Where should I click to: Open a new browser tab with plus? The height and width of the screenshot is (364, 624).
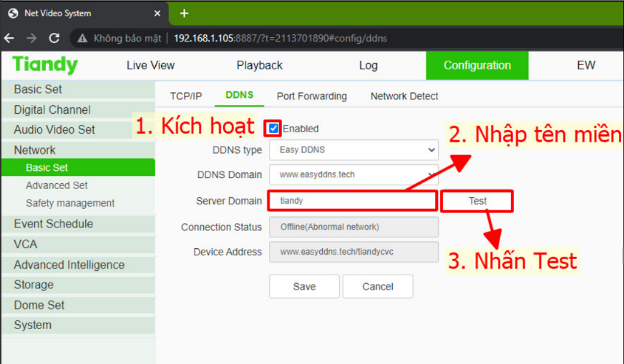coord(184,14)
